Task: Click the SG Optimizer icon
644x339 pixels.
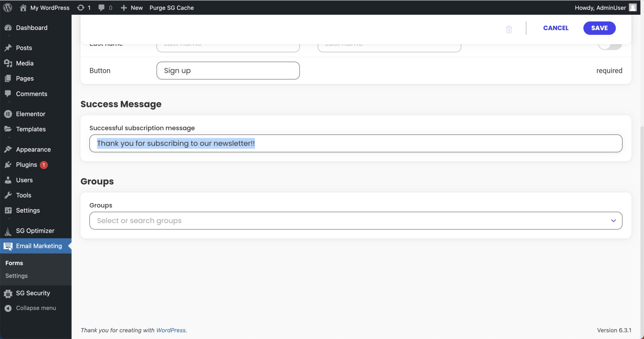Action: coord(8,231)
